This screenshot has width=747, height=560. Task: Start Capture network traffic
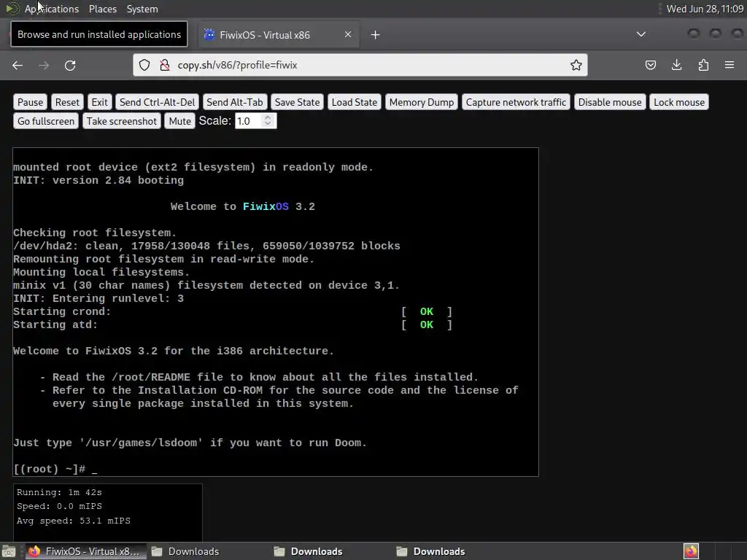click(x=516, y=102)
